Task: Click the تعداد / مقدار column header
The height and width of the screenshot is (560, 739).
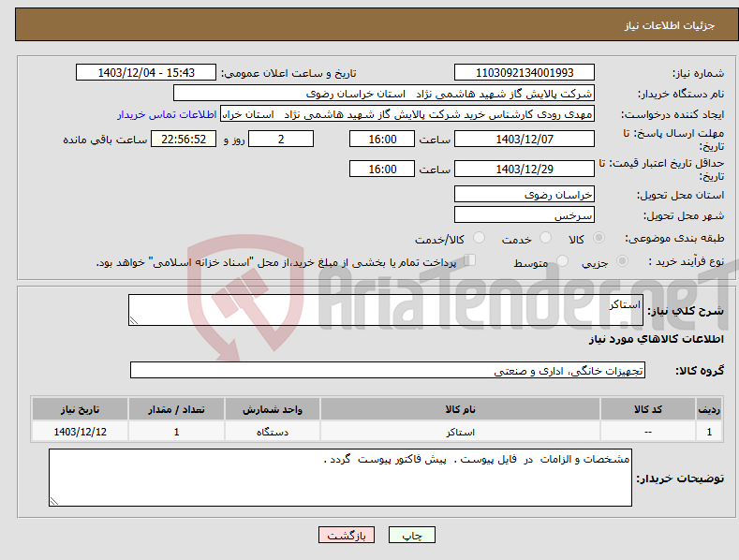Action: point(176,409)
